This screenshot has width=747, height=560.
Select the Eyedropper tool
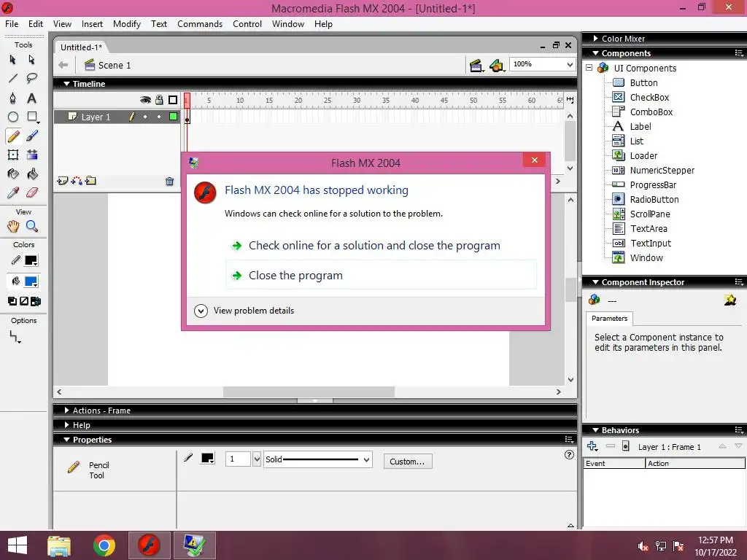click(x=13, y=192)
